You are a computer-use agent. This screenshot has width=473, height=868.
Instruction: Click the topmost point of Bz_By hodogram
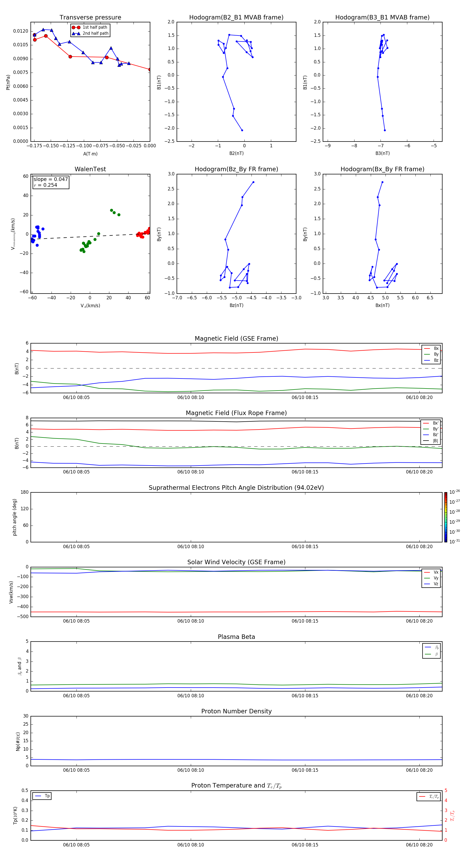click(x=254, y=182)
